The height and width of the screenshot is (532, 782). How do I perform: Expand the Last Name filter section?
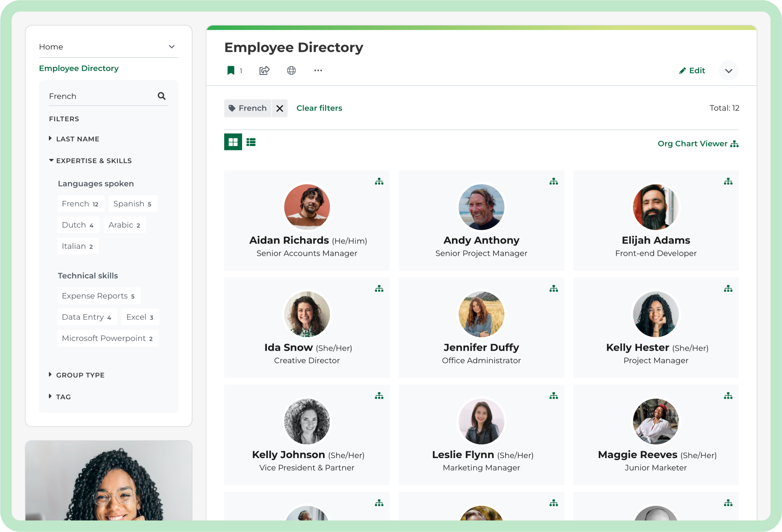pyautogui.click(x=77, y=139)
